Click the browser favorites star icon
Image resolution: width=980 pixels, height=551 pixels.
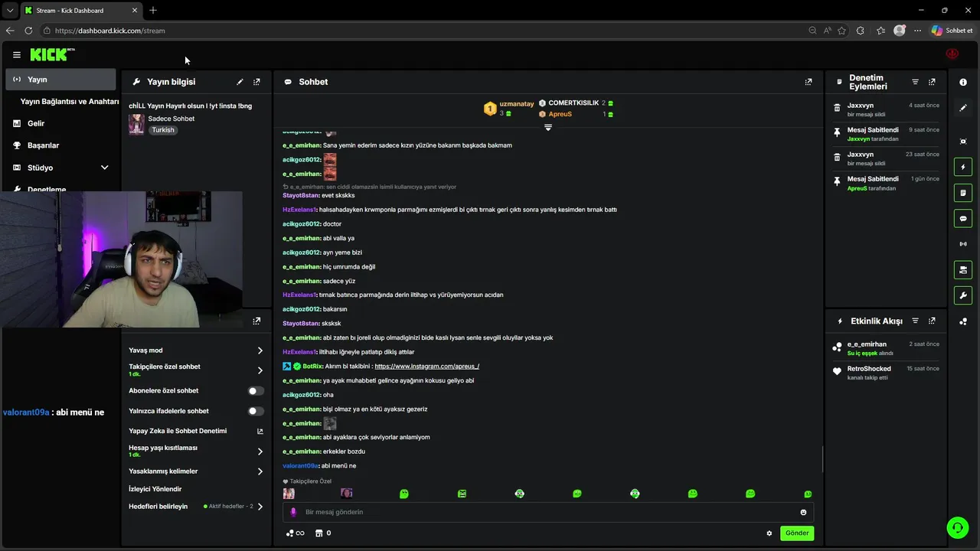click(x=842, y=31)
